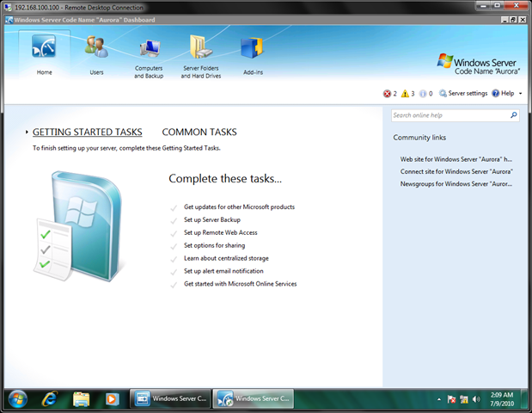Viewport: 532px width, 413px height.
Task: Open Windows Explorer from taskbar
Action: [x=81, y=399]
